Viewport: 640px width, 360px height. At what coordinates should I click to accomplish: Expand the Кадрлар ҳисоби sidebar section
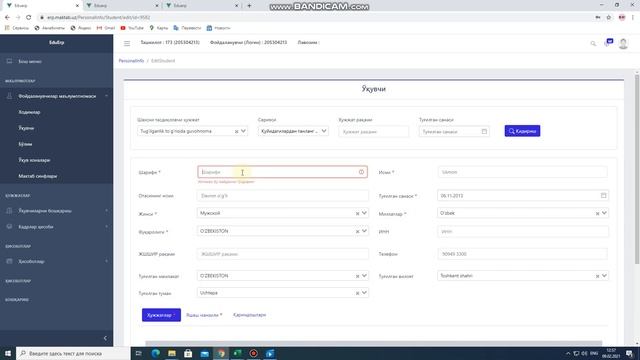click(57, 227)
